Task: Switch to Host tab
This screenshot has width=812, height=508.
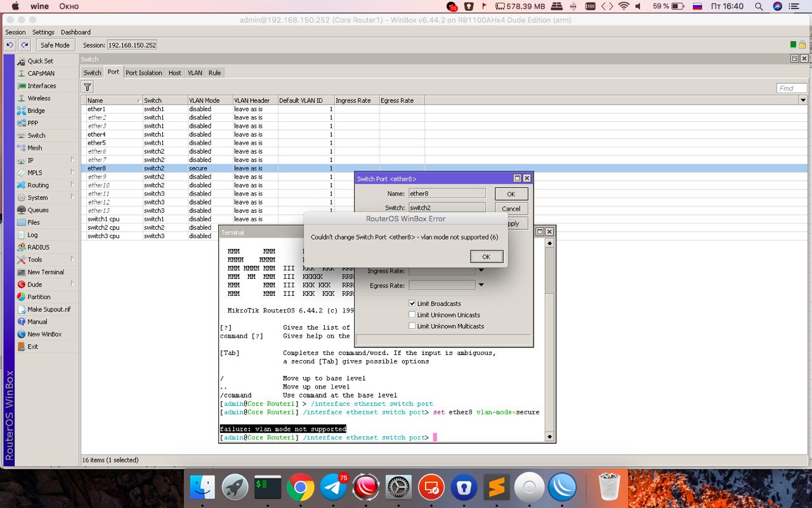Action: [x=174, y=73]
